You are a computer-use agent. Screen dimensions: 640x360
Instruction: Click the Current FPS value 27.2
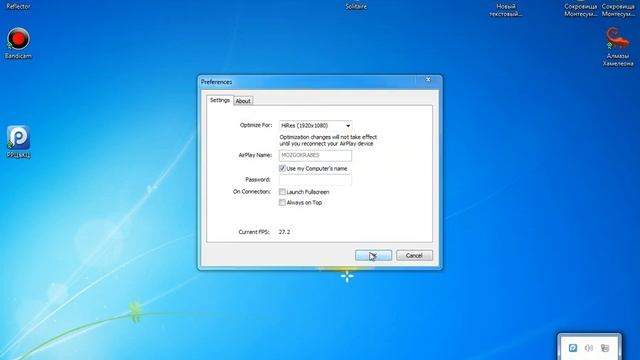coord(284,232)
